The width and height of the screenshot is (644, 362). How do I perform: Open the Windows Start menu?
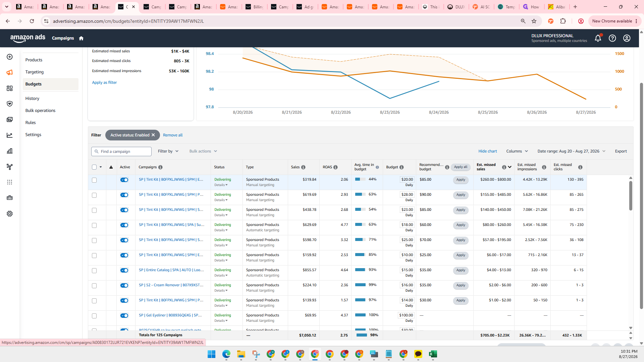pos(212,354)
